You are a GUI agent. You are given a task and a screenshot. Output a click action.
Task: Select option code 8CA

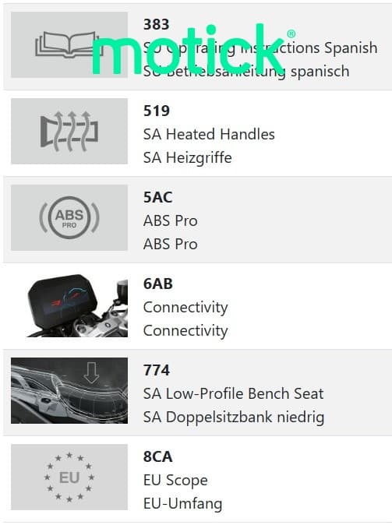pos(158,456)
